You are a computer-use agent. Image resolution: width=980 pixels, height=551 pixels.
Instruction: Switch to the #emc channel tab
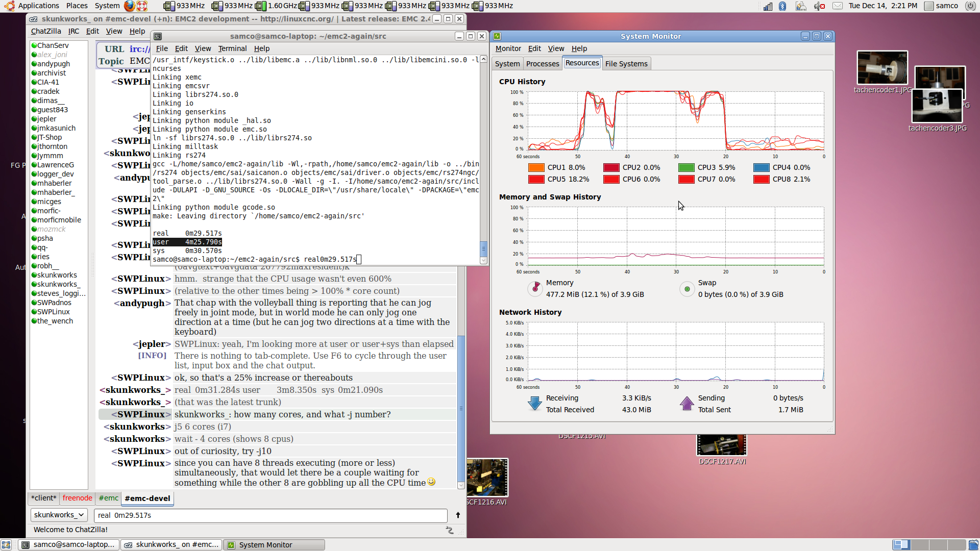point(108,498)
